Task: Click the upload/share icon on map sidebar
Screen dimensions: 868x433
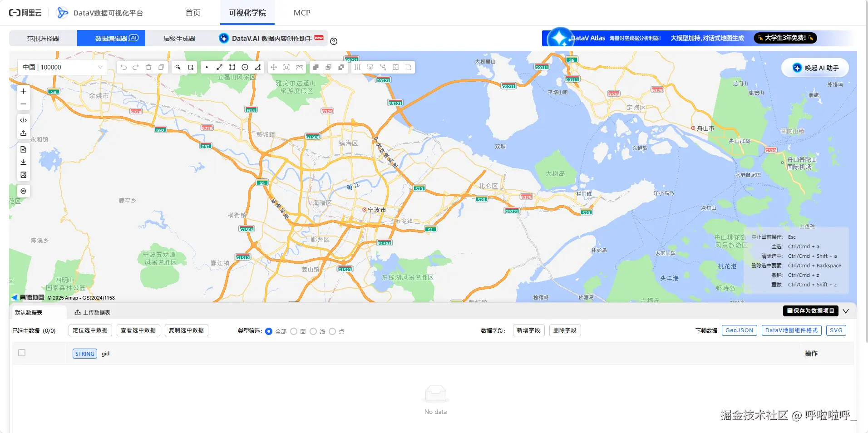Action: tap(24, 133)
